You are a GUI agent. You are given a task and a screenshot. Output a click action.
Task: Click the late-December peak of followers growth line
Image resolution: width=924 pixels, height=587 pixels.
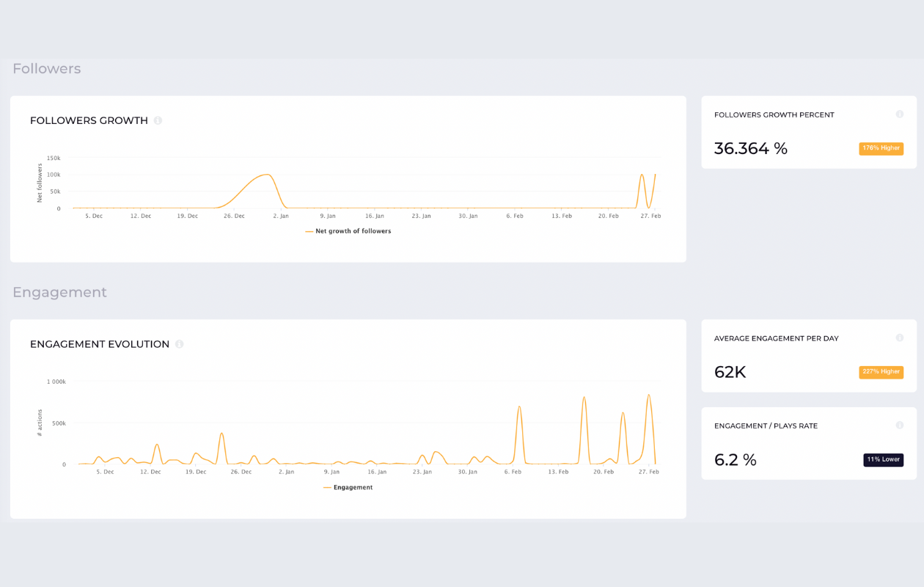(268, 175)
